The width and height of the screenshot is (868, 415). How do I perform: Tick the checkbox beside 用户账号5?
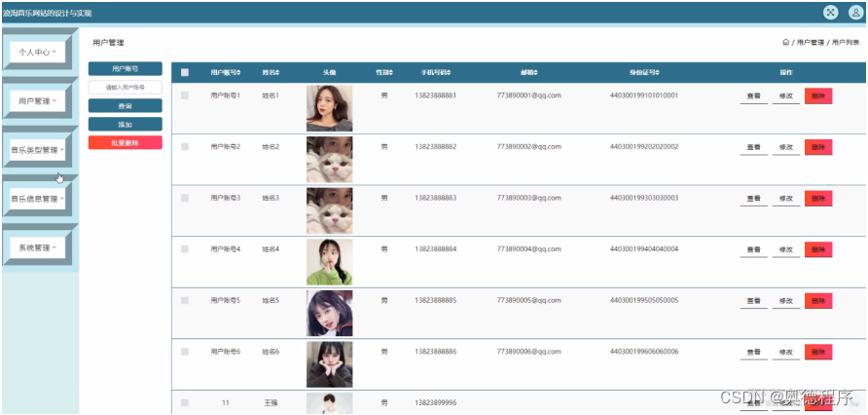pos(185,300)
